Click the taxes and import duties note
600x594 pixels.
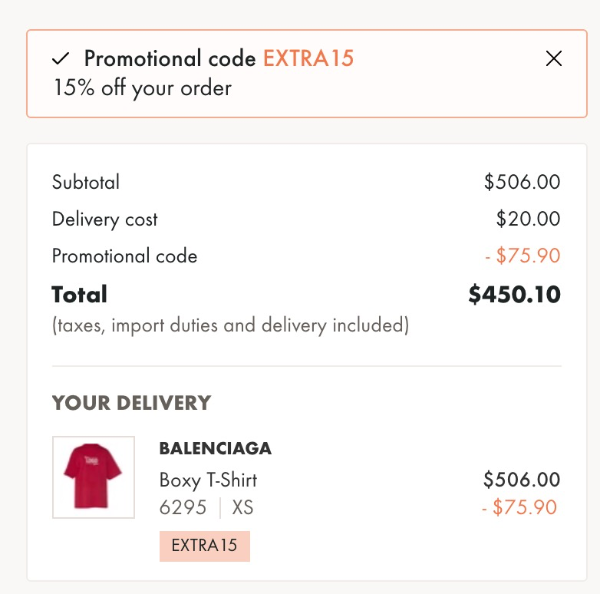click(231, 326)
